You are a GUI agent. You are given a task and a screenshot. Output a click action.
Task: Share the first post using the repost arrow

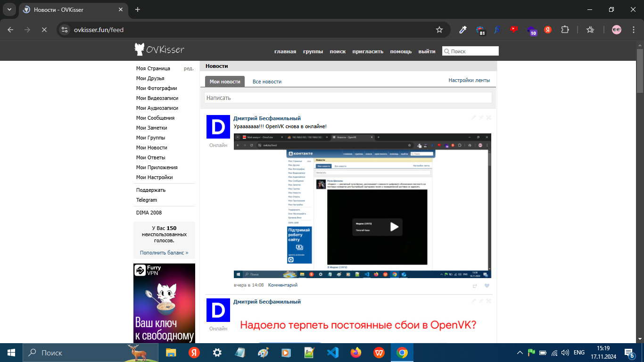(475, 286)
